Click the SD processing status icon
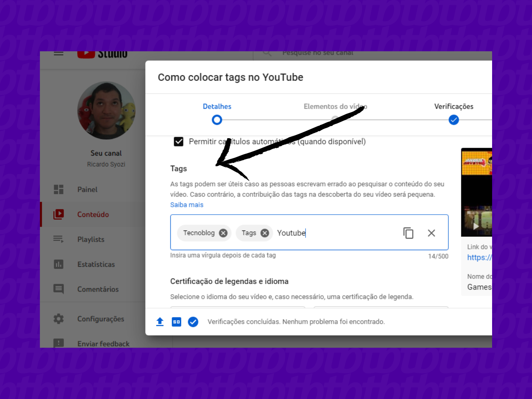This screenshot has width=532, height=399. pos(177,322)
